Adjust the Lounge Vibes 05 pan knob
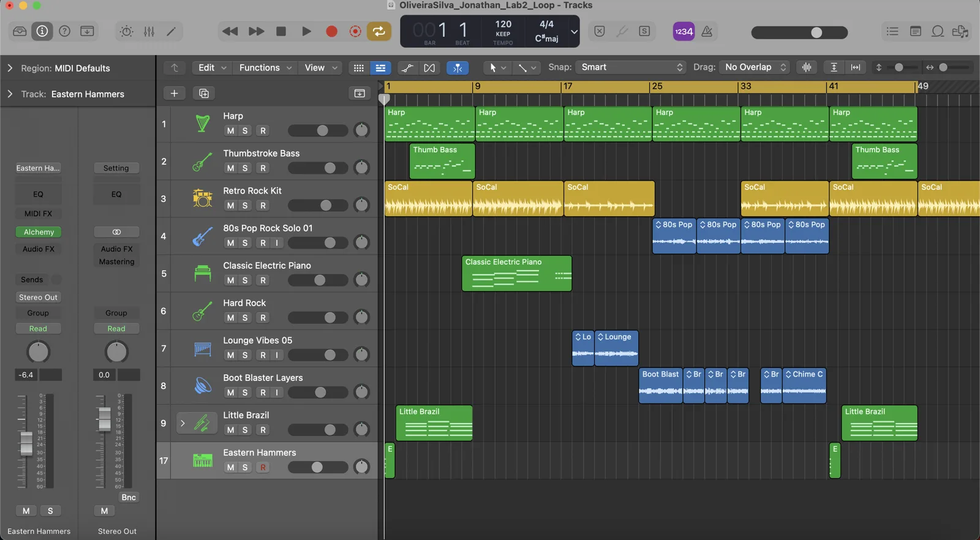This screenshot has width=980, height=540. coord(362,354)
